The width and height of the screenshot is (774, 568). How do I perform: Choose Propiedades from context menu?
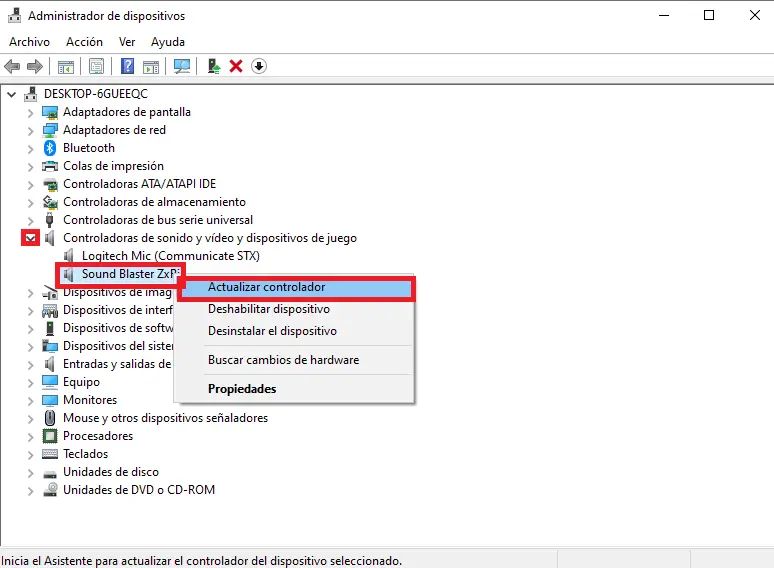point(295,389)
